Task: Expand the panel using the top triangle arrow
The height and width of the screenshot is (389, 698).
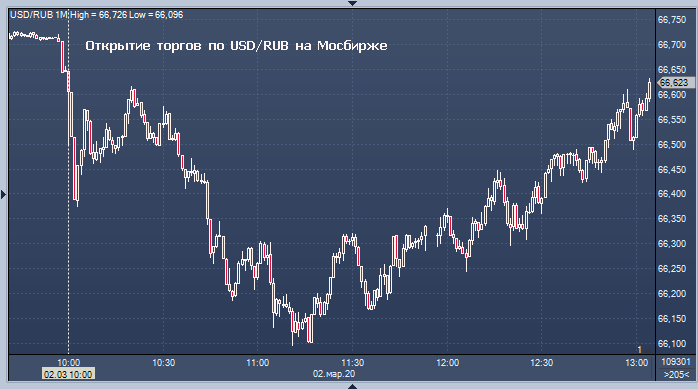Action: point(352,3)
